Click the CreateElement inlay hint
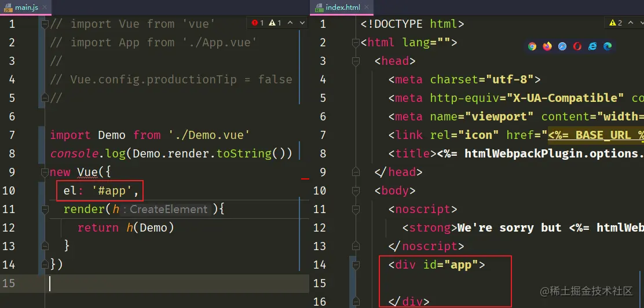Image resolution: width=644 pixels, height=308 pixels. (166, 210)
